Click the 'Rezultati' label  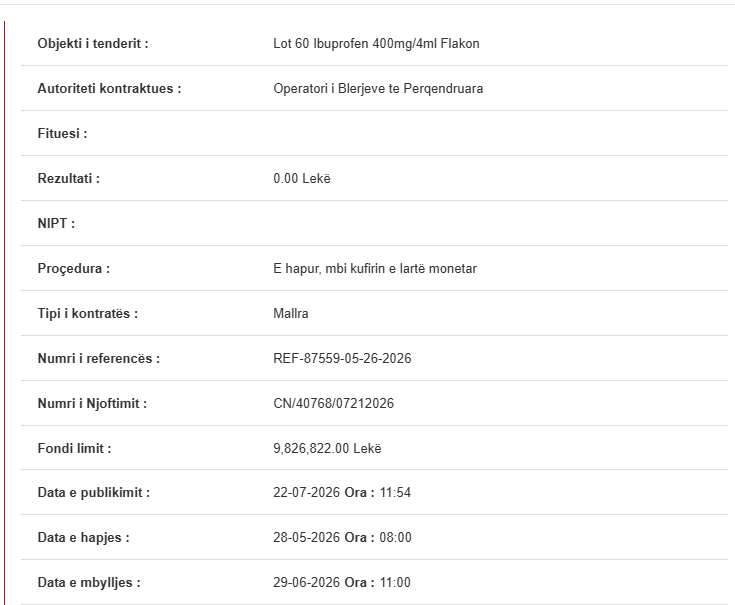68,179
